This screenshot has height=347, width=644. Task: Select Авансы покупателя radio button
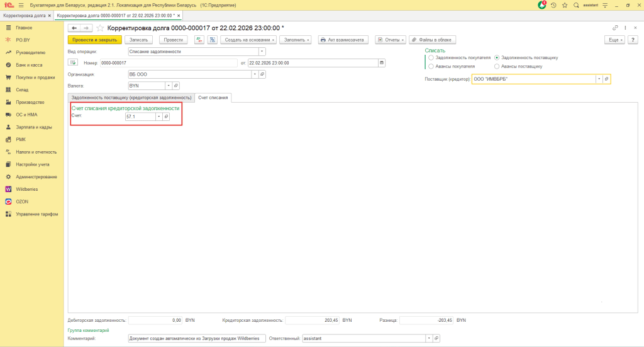point(431,65)
